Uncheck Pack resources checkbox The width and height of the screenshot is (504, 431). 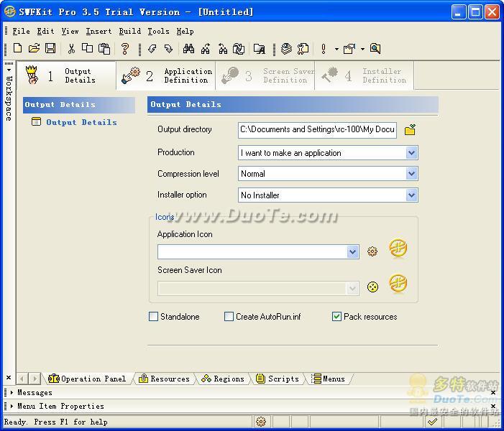coord(336,316)
